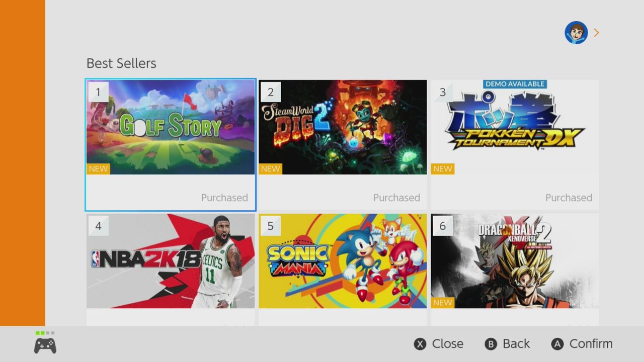Image resolution: width=644 pixels, height=362 pixels.
Task: Click the rank 2 badge on SteamWorld Dig
Action: point(271,92)
